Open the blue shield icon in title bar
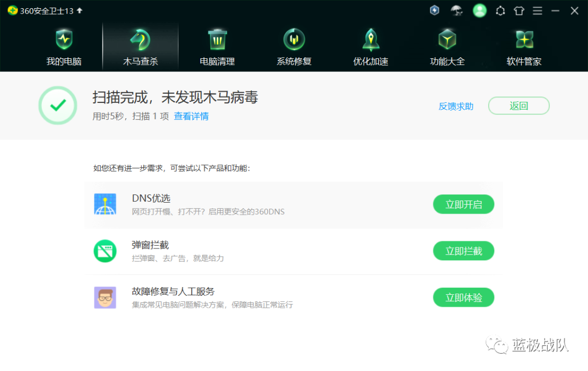The width and height of the screenshot is (588, 371). pyautogui.click(x=434, y=10)
